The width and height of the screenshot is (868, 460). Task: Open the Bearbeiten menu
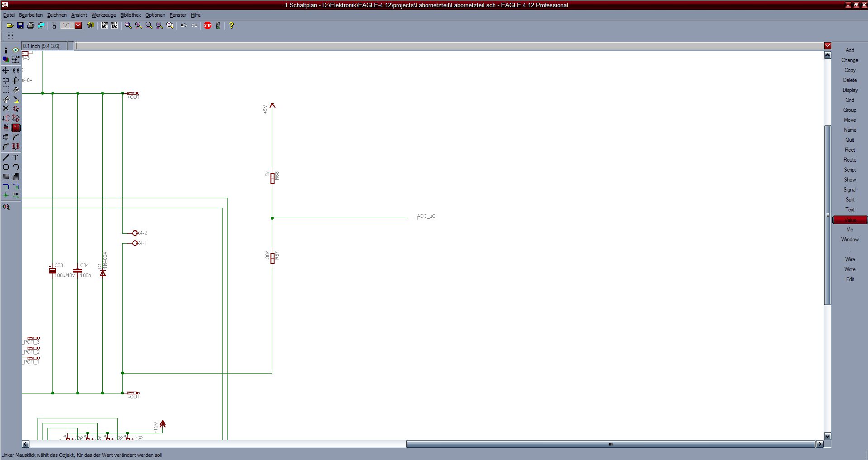click(31, 15)
